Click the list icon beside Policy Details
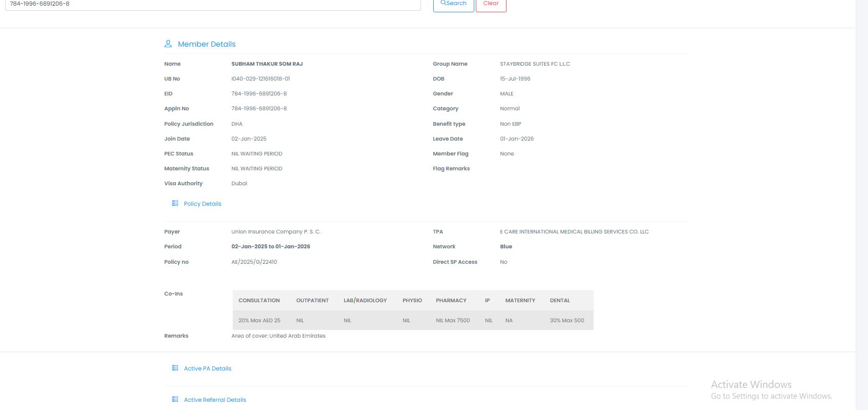Viewport: 868px width, 410px height. coord(175,204)
